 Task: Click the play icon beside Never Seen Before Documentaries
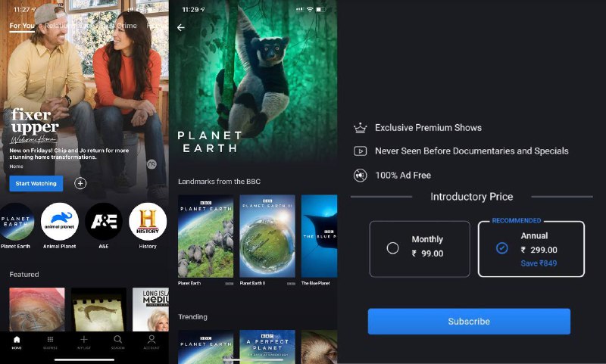coord(361,151)
